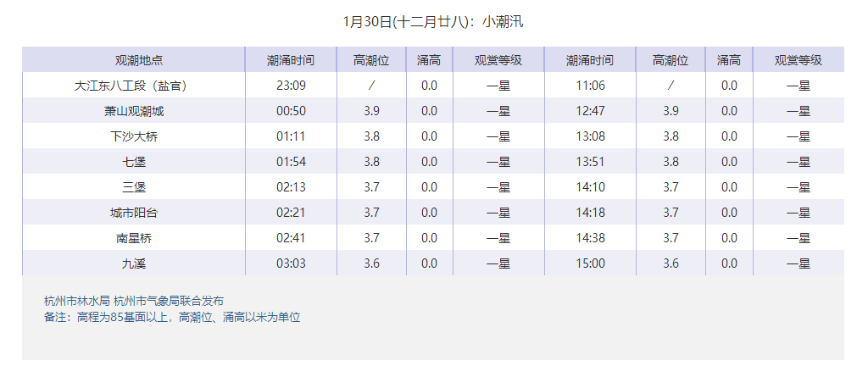This screenshot has height=366, width=868.
Task: Select the 南星桥 location cell
Action: click(133, 238)
